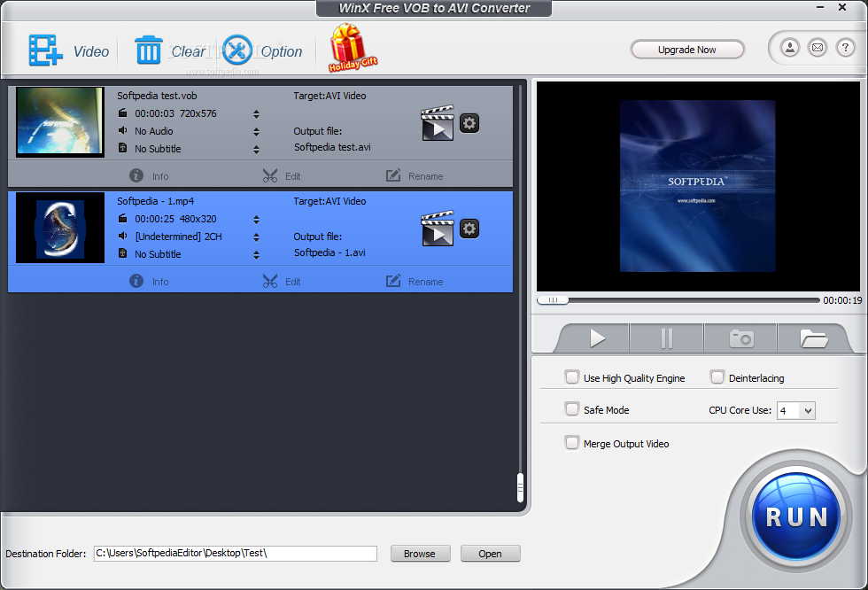Open the destination folder with Open button
The image size is (868, 590).
click(x=490, y=554)
